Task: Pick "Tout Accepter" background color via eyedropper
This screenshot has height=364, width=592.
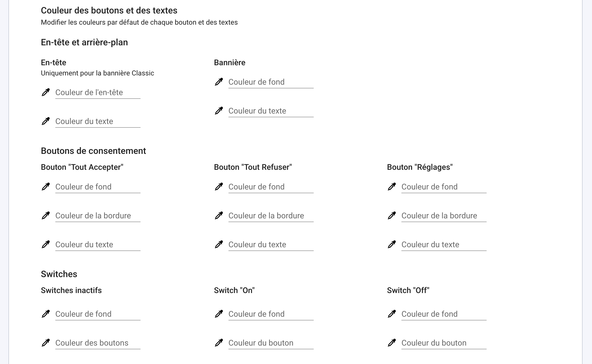Action: 46,187
